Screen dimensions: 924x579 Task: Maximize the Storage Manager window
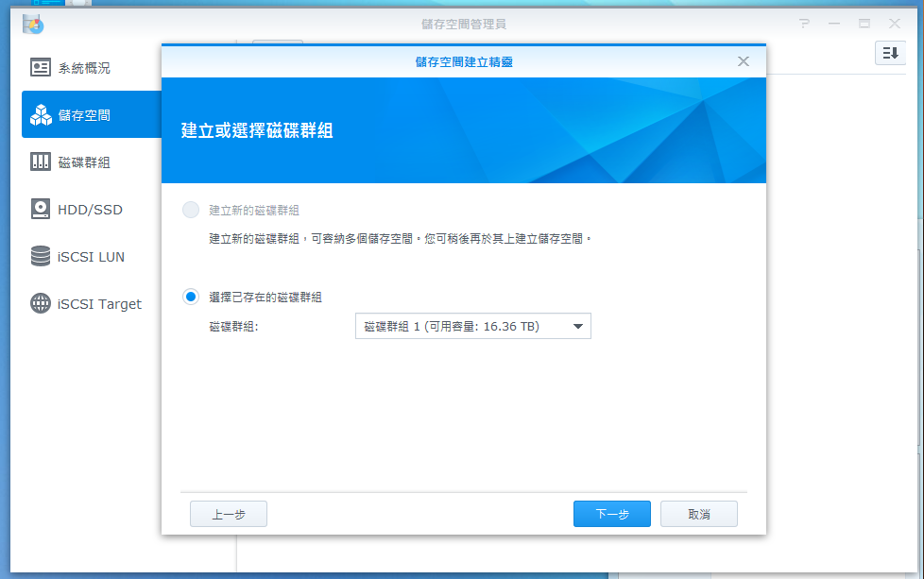point(864,24)
